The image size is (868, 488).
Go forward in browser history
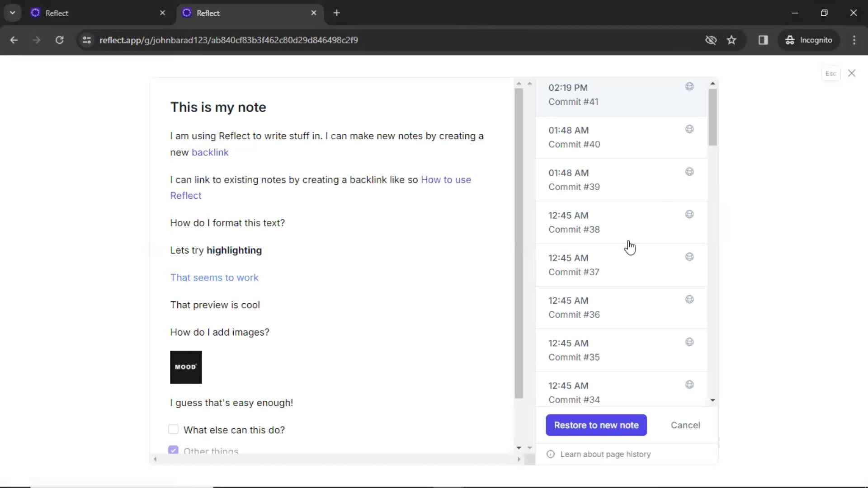[37, 40]
